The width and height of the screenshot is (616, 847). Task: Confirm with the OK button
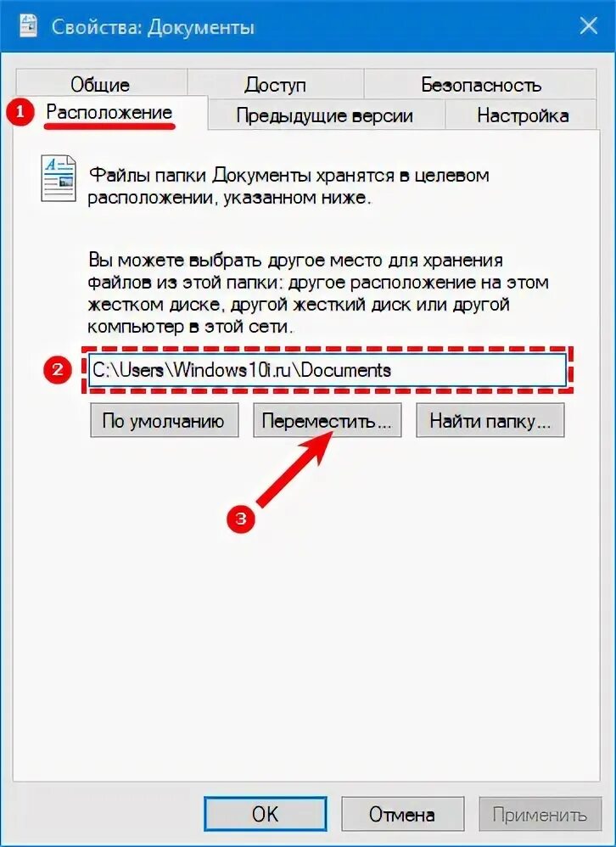coord(265,814)
